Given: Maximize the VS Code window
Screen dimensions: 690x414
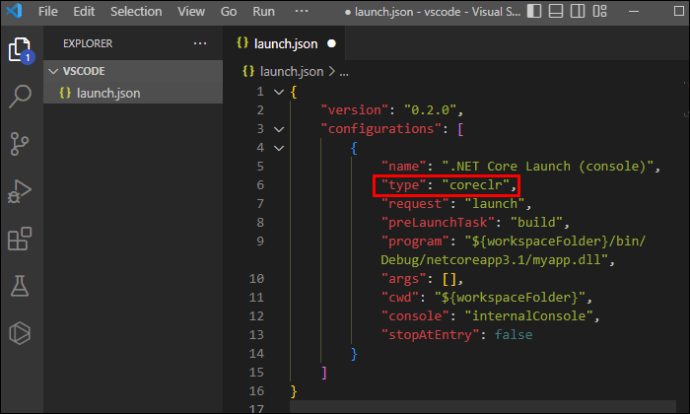Looking at the screenshot, I should pyautogui.click(x=679, y=11).
